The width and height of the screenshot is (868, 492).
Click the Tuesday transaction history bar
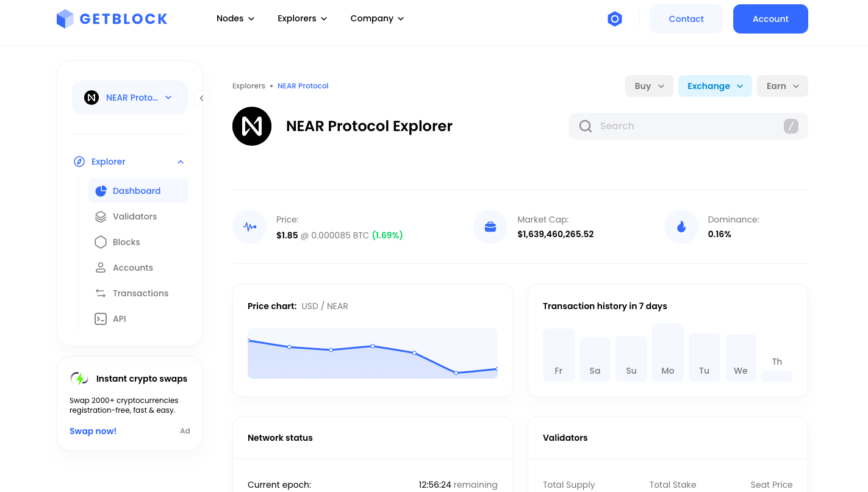point(705,357)
